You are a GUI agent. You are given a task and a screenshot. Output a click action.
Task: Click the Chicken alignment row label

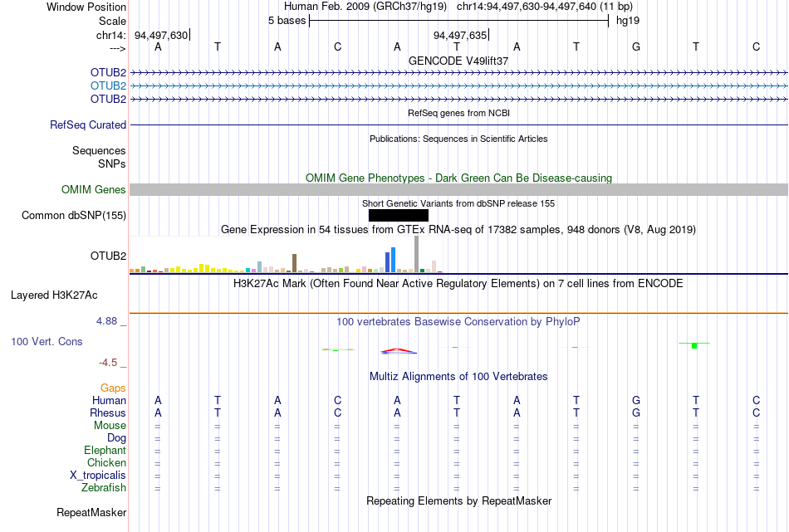[x=106, y=462]
